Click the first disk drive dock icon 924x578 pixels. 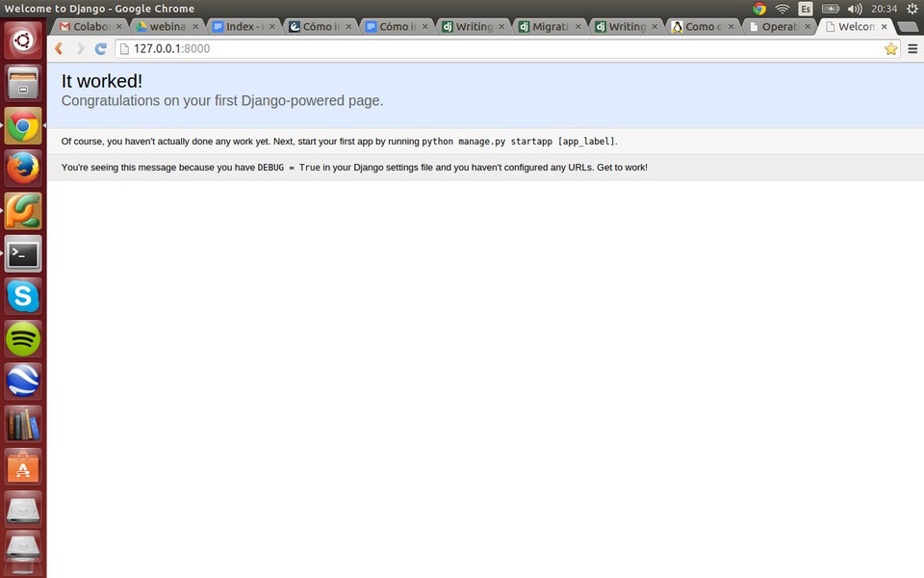pyautogui.click(x=23, y=509)
